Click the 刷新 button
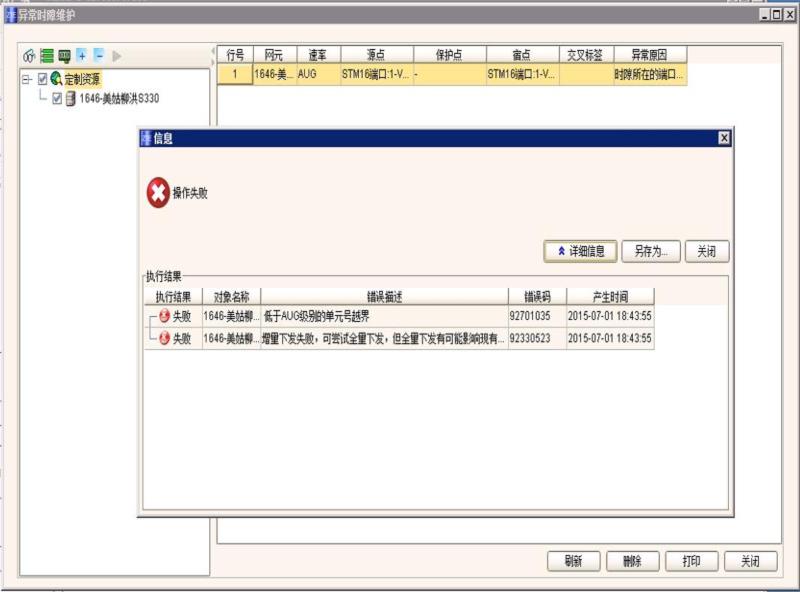 pos(572,560)
